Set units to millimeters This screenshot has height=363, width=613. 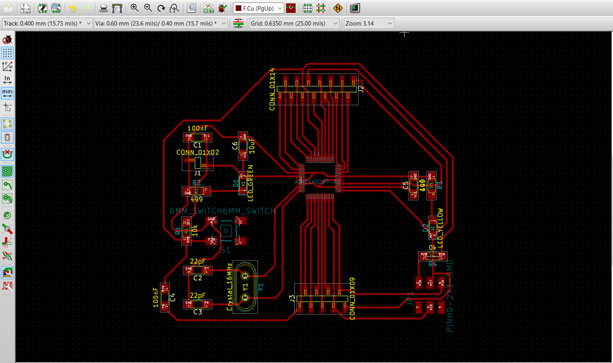pos(7,93)
